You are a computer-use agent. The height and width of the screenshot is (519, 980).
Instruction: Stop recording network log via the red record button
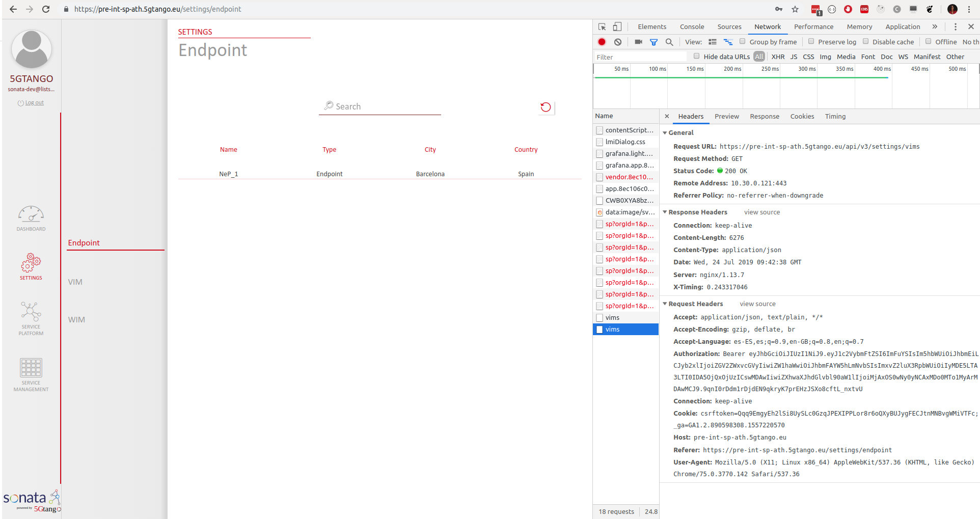(602, 42)
